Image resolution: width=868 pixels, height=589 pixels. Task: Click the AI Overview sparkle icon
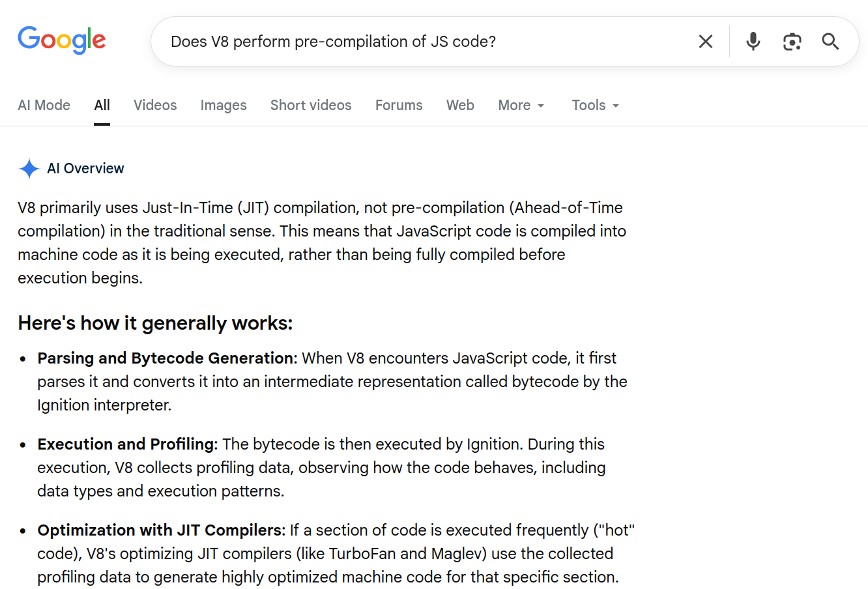[x=29, y=169]
